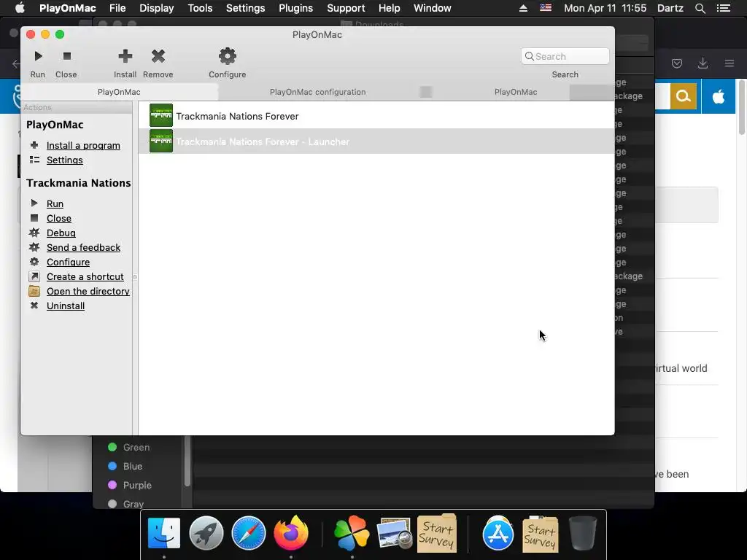747x560 pixels.
Task: Click list icon beside Settings
Action: [34, 160]
